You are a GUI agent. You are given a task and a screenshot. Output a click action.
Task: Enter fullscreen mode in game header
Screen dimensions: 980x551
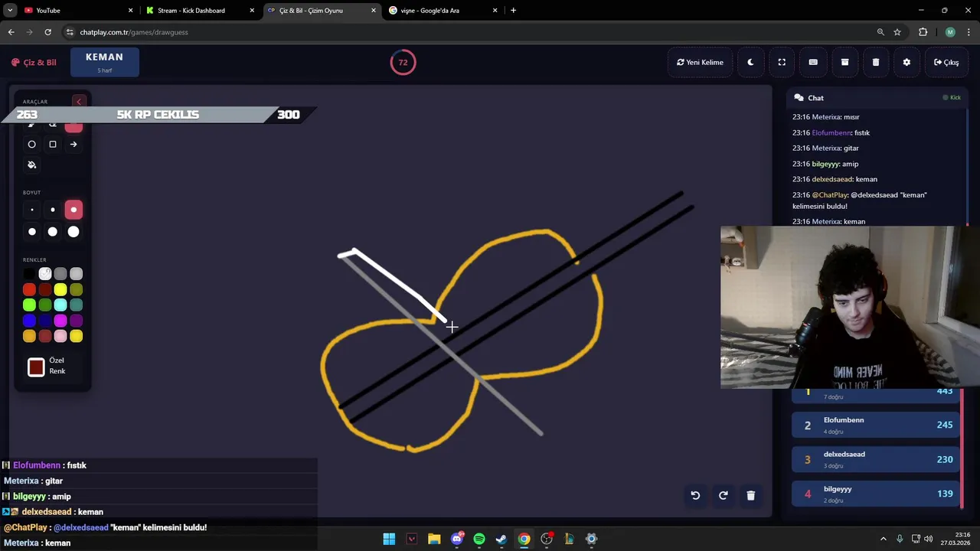tap(782, 62)
